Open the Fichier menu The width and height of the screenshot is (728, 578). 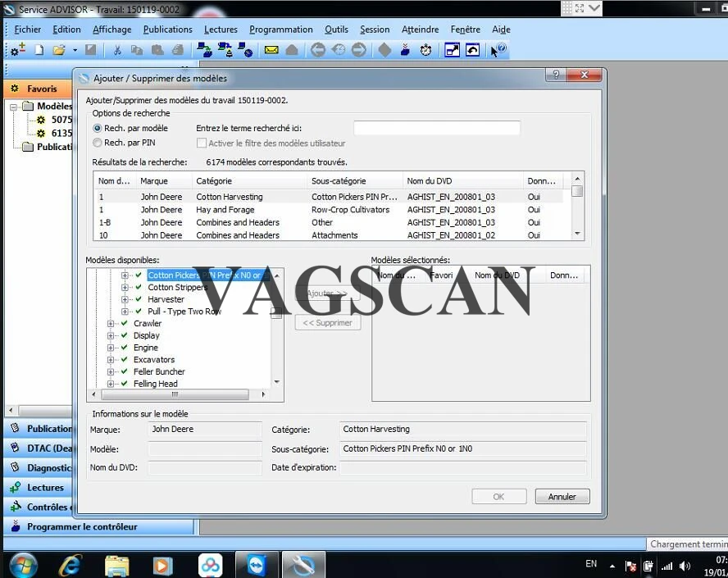(x=27, y=30)
